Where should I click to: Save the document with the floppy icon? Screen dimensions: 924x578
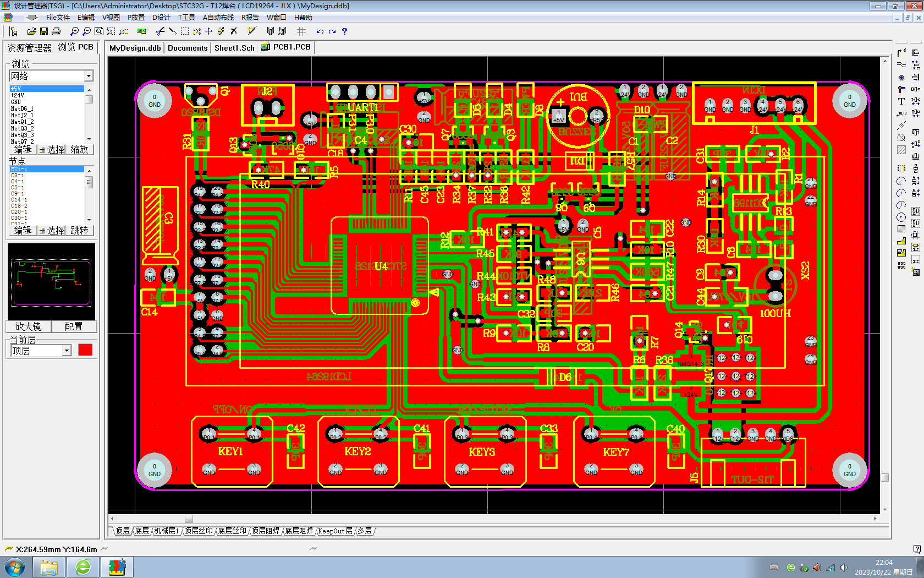pyautogui.click(x=43, y=31)
